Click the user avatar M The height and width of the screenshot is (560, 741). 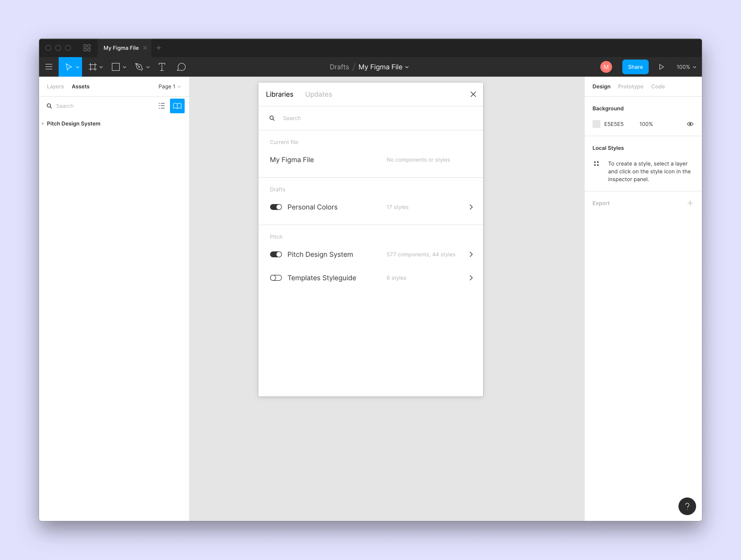[606, 67]
